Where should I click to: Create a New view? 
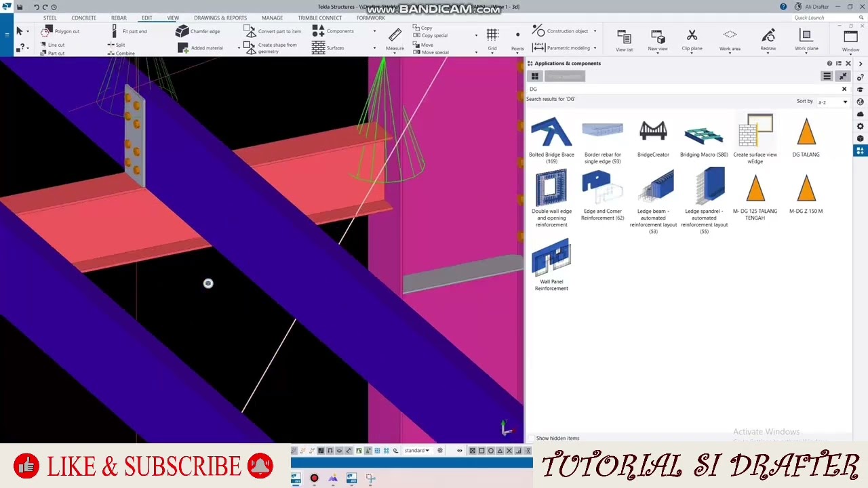tap(657, 41)
